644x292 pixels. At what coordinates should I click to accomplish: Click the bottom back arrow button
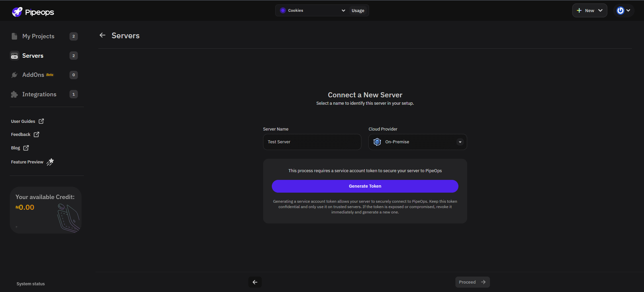point(255,282)
